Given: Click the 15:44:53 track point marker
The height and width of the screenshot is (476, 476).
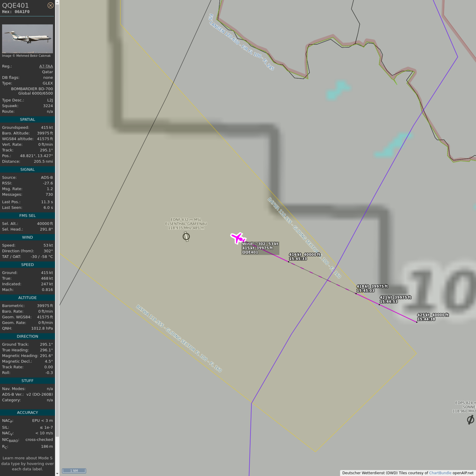Looking at the screenshot, I should click(379, 304).
